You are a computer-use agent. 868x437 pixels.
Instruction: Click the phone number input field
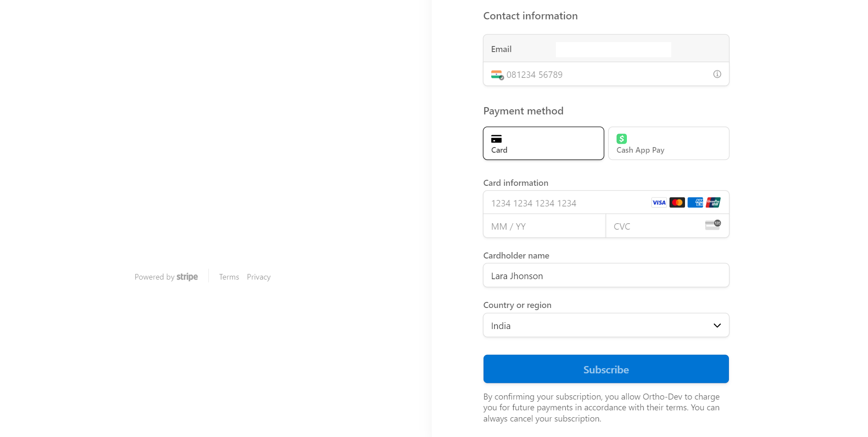coord(603,75)
